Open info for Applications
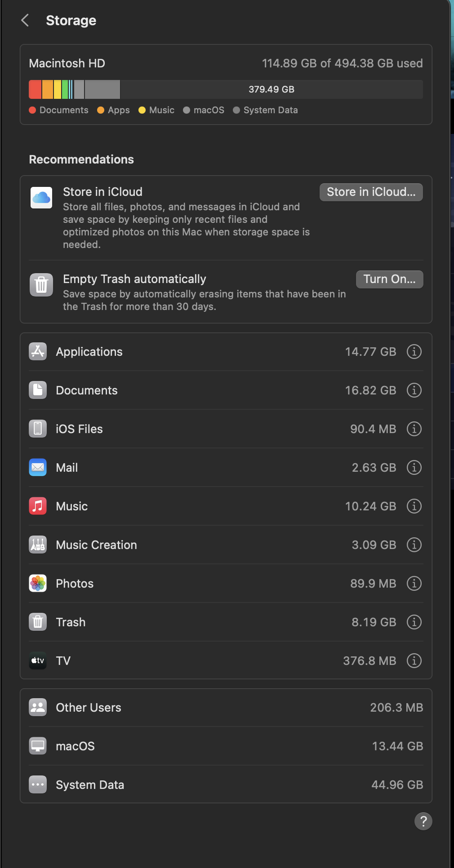 coord(414,351)
